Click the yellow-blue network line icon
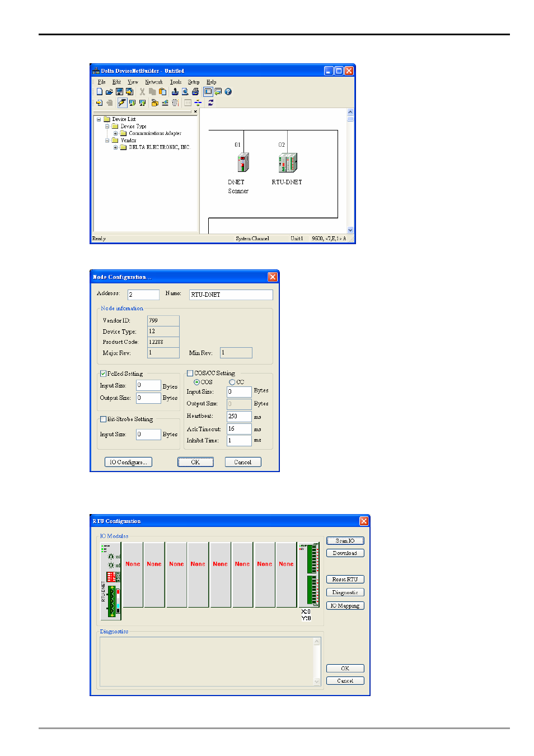 point(198,102)
